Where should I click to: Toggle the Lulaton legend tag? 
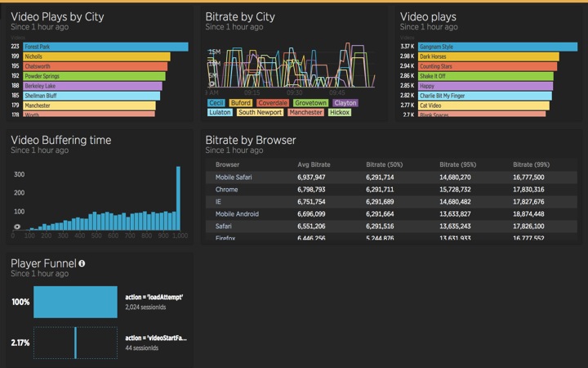pos(220,112)
